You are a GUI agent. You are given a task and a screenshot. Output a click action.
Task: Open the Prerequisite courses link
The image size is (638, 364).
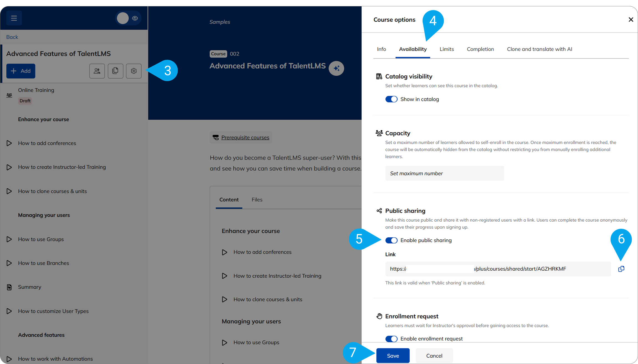tap(245, 137)
